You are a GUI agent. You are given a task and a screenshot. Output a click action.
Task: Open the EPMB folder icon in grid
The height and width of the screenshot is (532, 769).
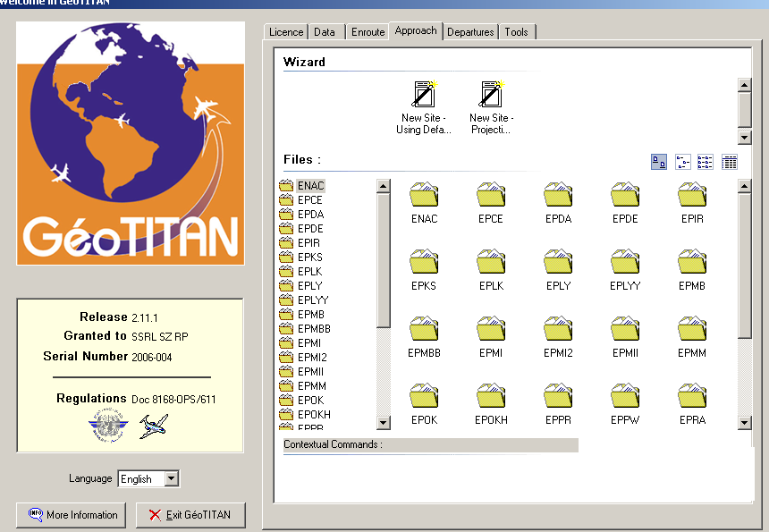[692, 261]
